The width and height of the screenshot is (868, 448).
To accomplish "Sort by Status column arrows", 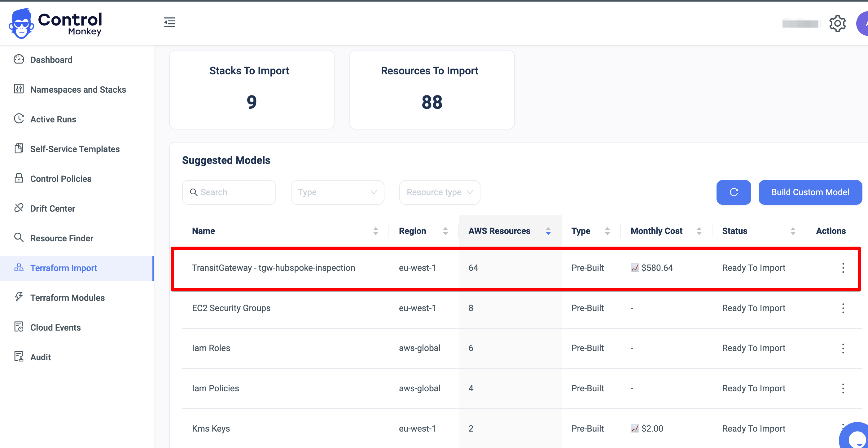I will click(792, 231).
